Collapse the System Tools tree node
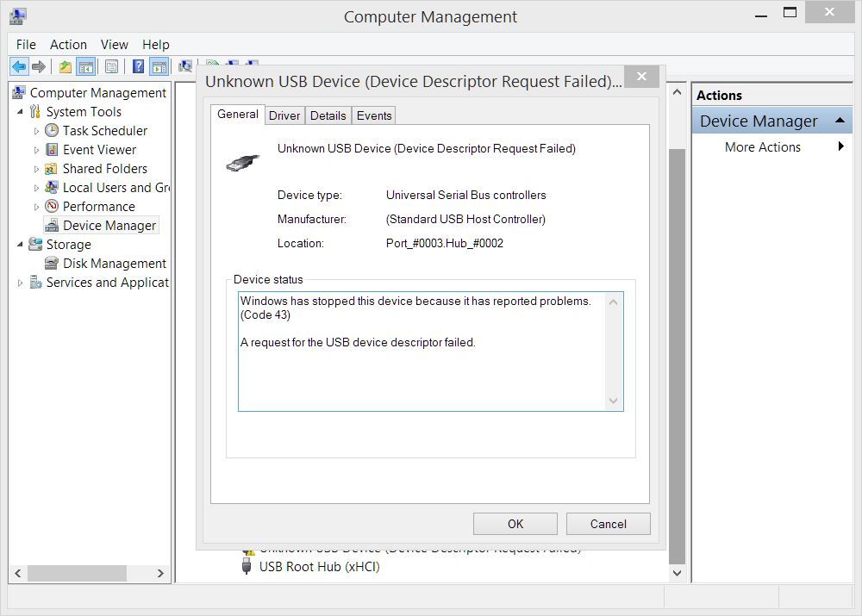 21,111
